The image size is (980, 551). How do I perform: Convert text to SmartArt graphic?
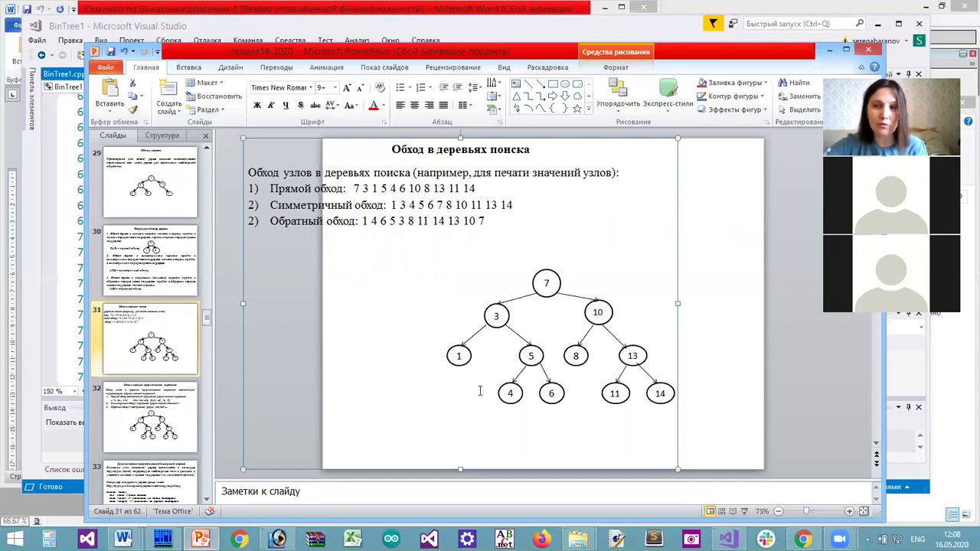(x=495, y=110)
